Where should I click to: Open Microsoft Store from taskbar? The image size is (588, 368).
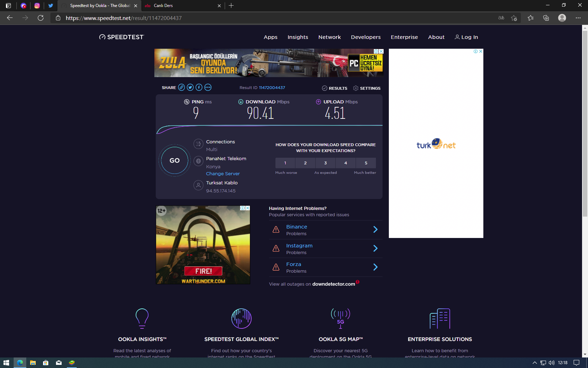[x=46, y=363]
